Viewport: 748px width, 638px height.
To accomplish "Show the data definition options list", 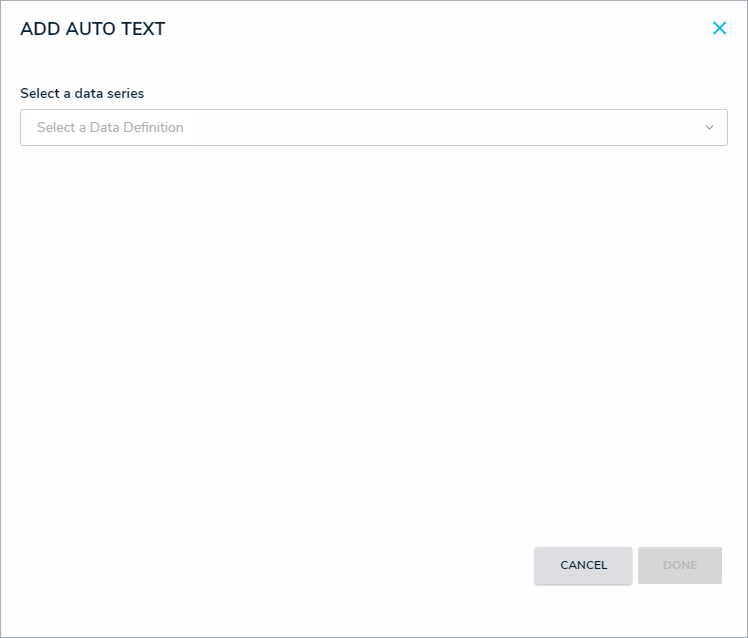I will tap(373, 128).
